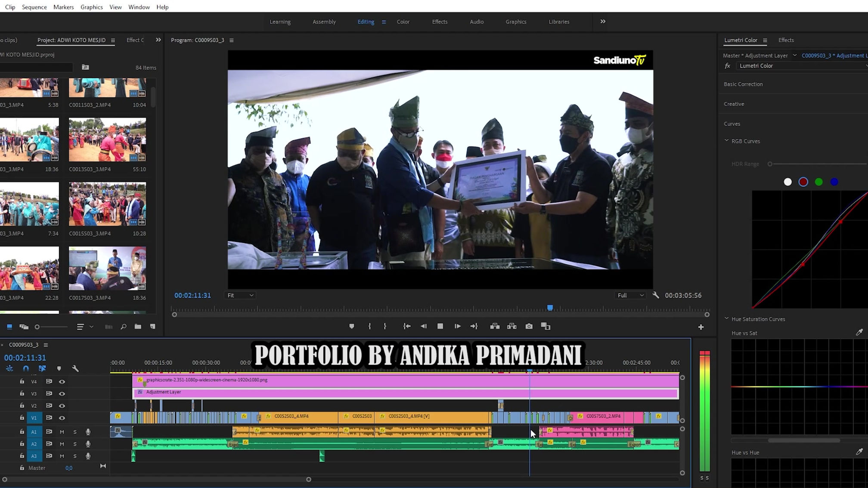Hide the V4 track with eye icon
868x488 pixels.
pos(62,382)
